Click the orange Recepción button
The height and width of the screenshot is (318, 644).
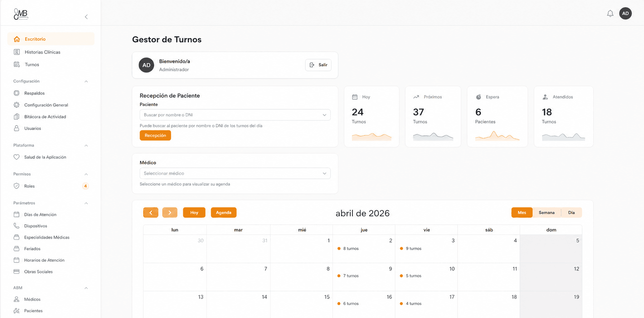(155, 135)
